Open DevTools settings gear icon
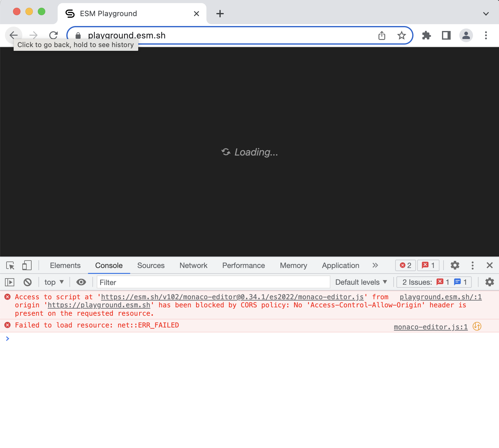Viewport: 499px width, 448px height. (455, 266)
